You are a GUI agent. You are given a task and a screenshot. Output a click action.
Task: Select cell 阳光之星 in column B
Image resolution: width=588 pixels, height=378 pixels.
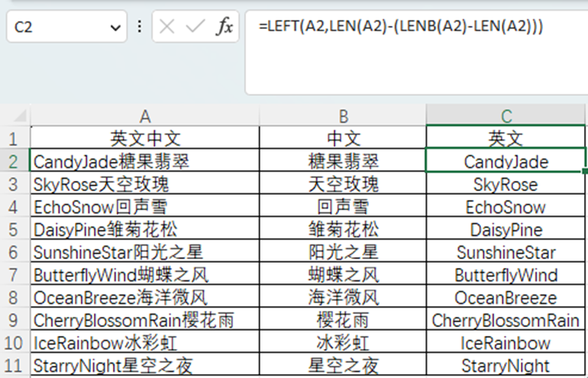pyautogui.click(x=343, y=252)
